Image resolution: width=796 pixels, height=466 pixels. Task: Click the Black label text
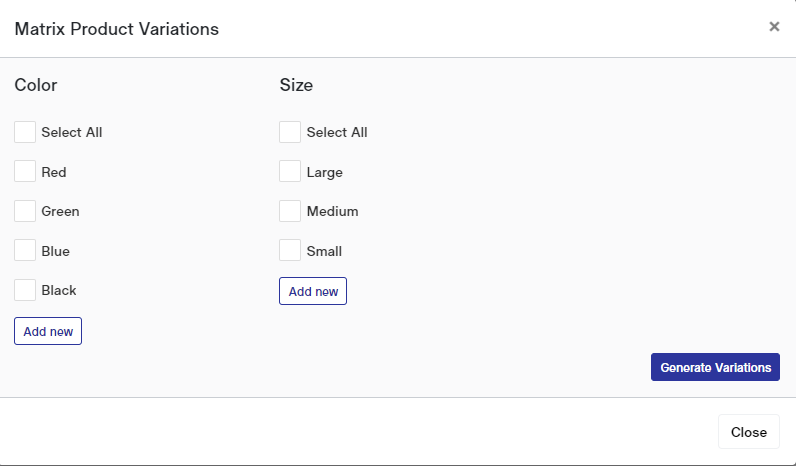tap(59, 290)
